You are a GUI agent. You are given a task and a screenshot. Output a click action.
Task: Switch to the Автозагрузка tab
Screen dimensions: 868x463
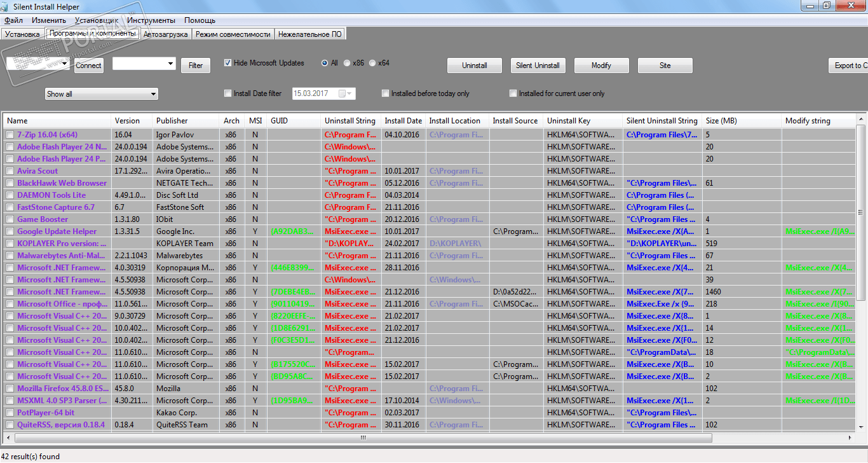(x=166, y=34)
